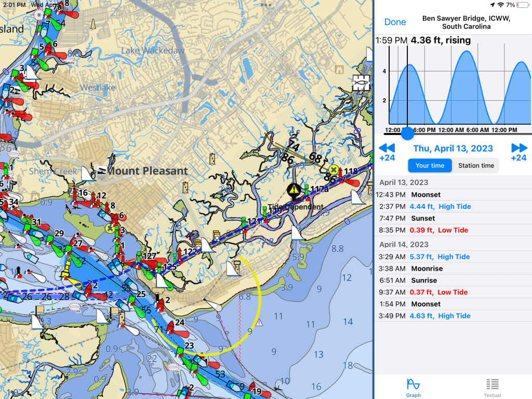Tap the Shem Creek marina sail icon
This screenshot has width=532, height=399.
coord(87,172)
